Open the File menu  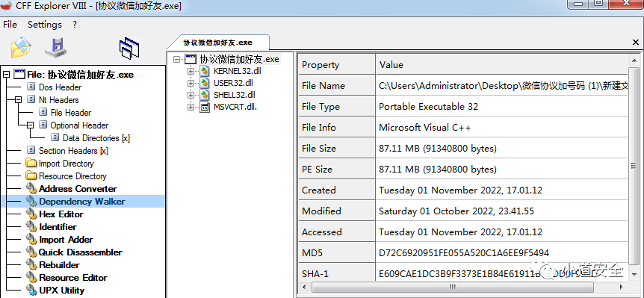pos(10,24)
